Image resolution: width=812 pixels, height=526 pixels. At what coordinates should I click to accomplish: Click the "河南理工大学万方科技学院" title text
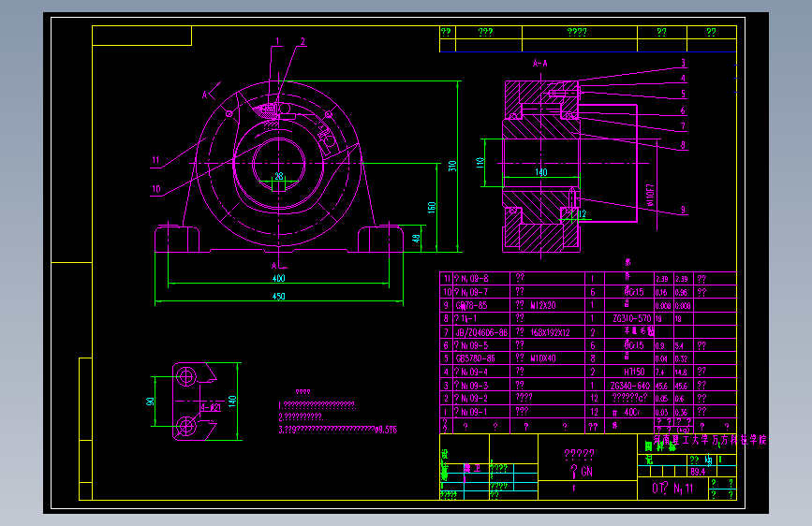coord(710,440)
